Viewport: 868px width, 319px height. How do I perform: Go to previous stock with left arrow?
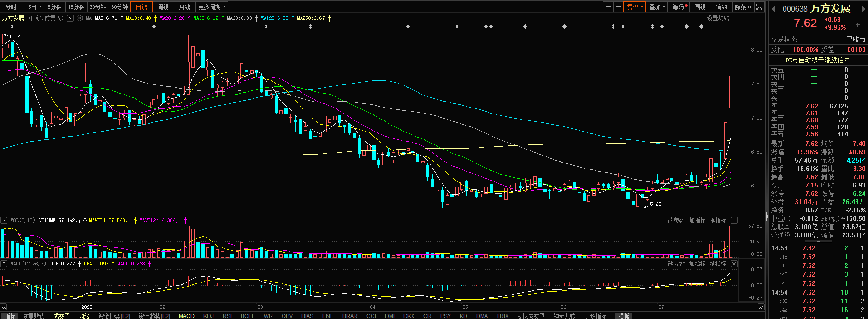coord(774,9)
